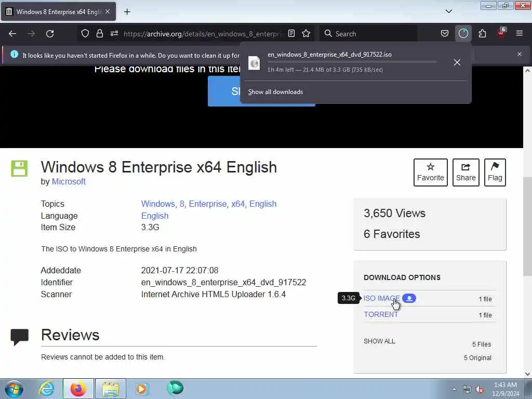The image size is (532, 399).
Task: Cancel the ISO download in the panel
Action: [457, 62]
